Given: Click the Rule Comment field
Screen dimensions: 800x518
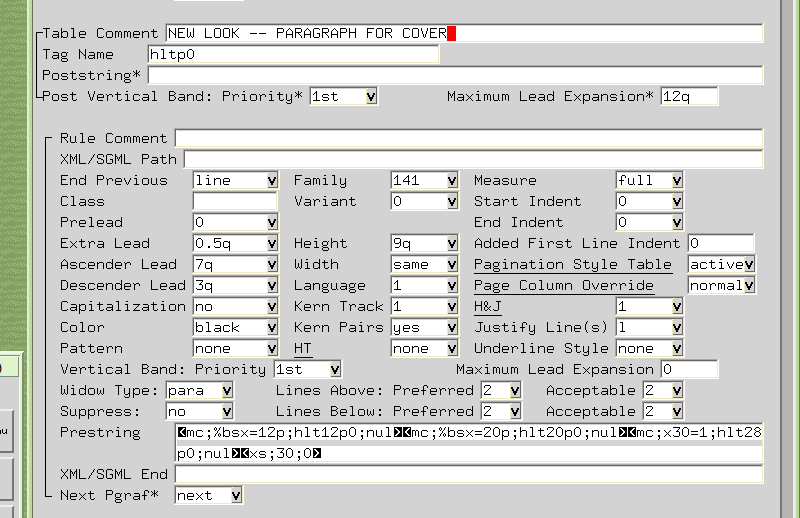Looking at the screenshot, I should pyautogui.click(x=468, y=138).
